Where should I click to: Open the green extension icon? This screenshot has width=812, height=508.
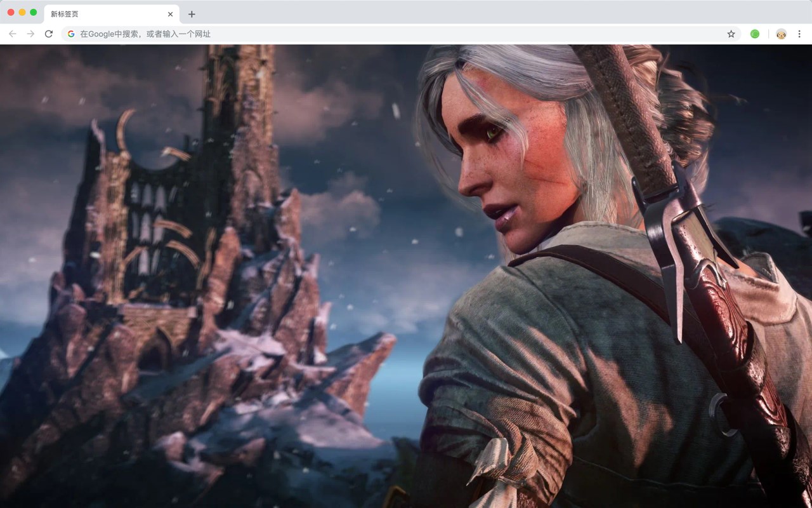point(755,34)
